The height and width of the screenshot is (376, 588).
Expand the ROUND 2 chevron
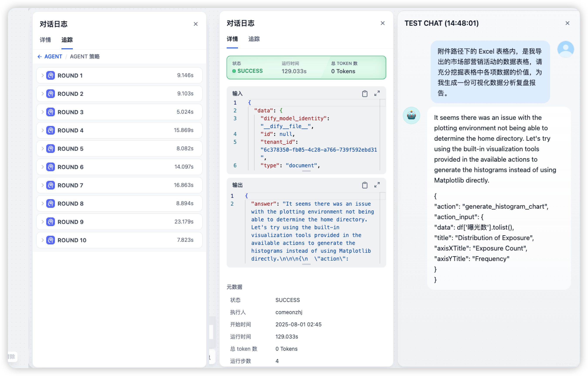(42, 94)
